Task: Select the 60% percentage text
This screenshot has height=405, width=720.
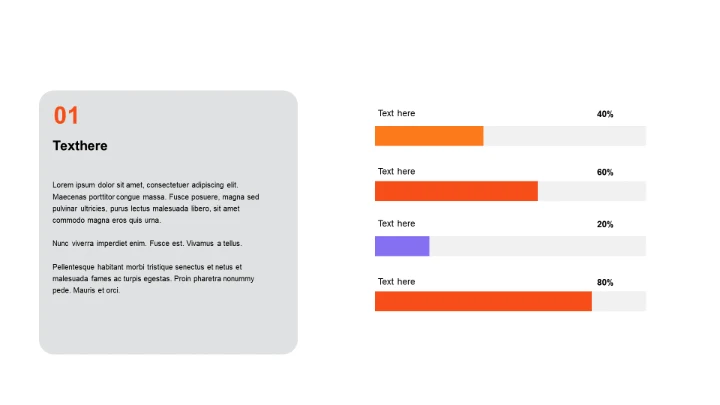Action: pyautogui.click(x=605, y=172)
